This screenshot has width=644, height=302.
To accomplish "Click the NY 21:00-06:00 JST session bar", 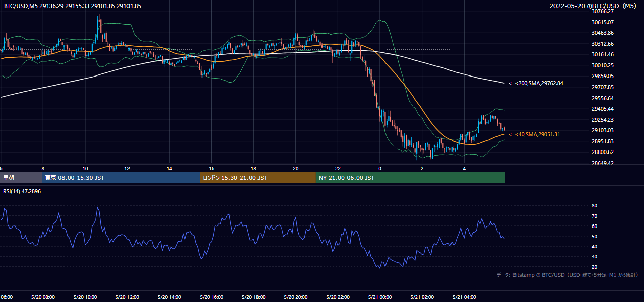I will 411,178.
